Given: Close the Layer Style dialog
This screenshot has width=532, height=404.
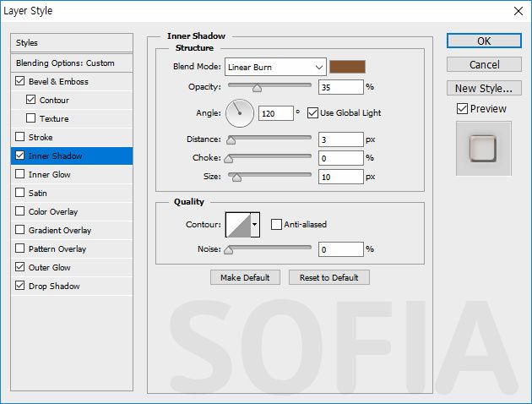Looking at the screenshot, I should [518, 11].
